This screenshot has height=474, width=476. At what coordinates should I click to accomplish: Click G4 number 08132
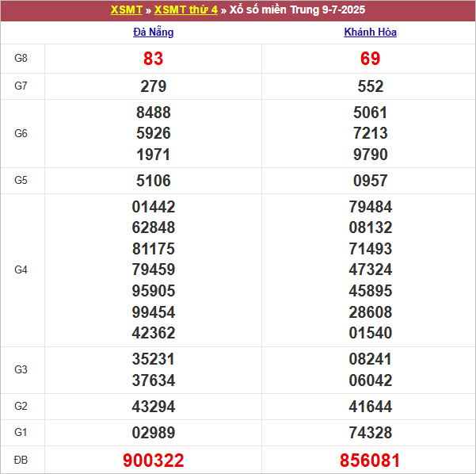click(x=371, y=227)
